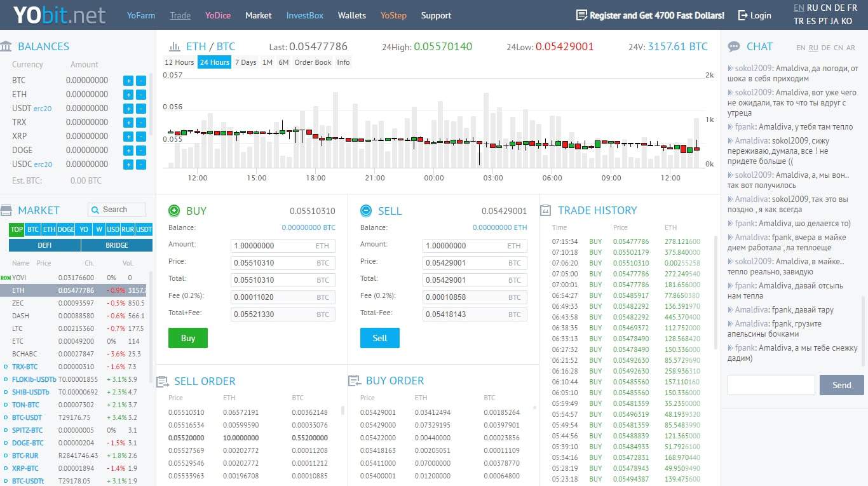The image size is (868, 486).
Task: Click the TRADE HISTORY panel icon
Action: (545, 210)
